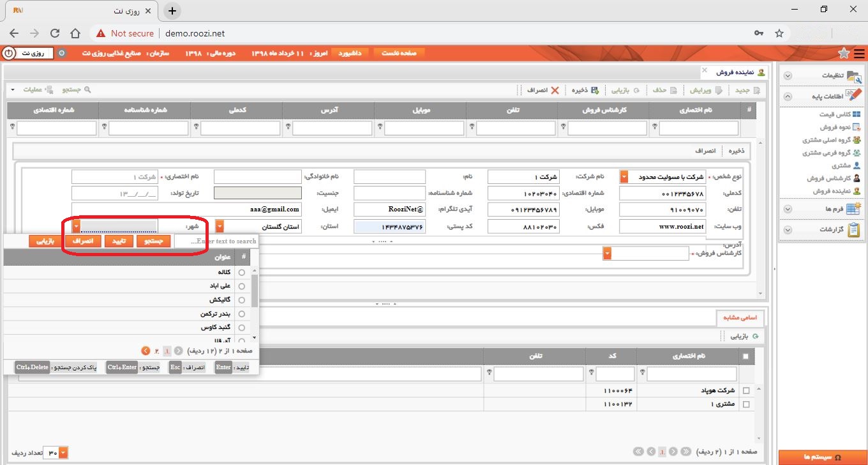Expand the گزارشات sidebar section

pyautogui.click(x=788, y=230)
